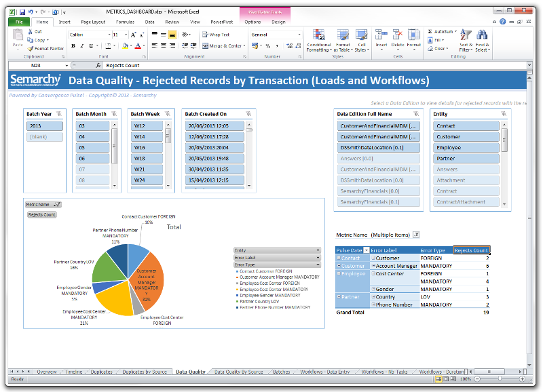Open the font size dropdown
Image resolution: width=543 pixels, height=392 pixels.
pos(126,35)
